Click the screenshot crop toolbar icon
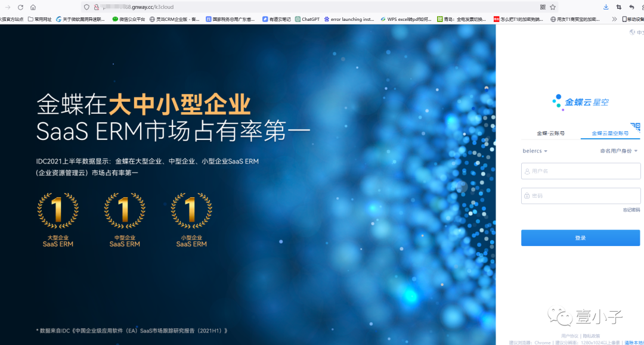This screenshot has width=644, height=345. 618,7
